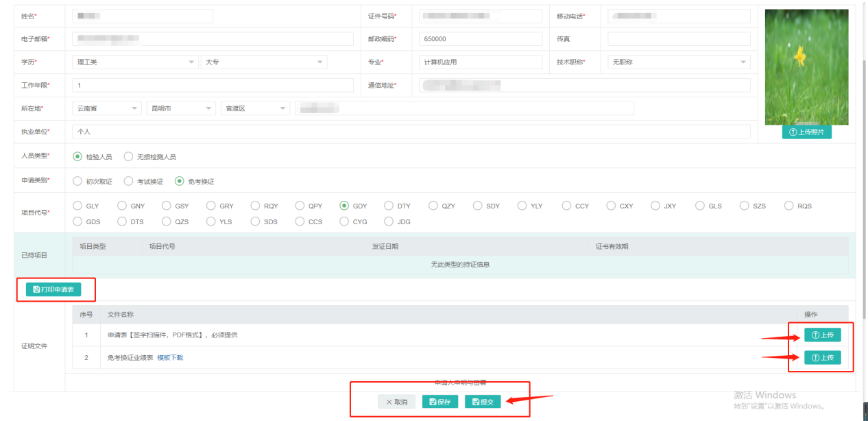Click the 上传照片 upload photo button
The height and width of the screenshot is (421, 868).
point(806,132)
